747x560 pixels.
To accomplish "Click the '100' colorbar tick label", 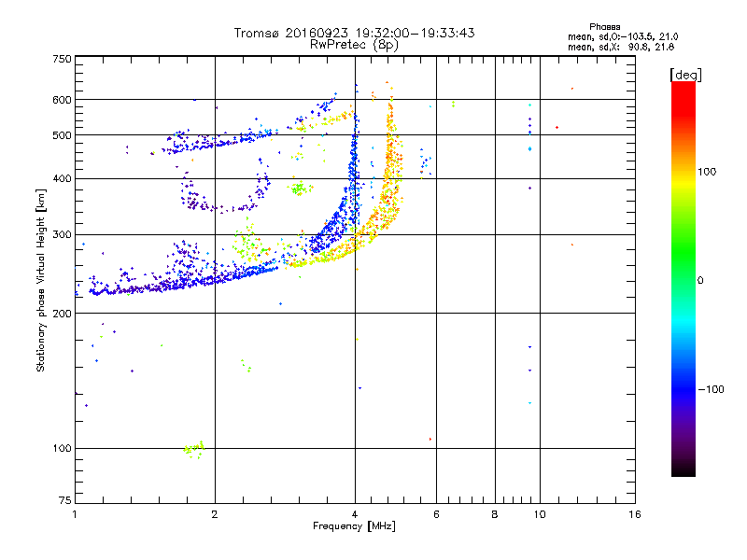I will pos(707,172).
